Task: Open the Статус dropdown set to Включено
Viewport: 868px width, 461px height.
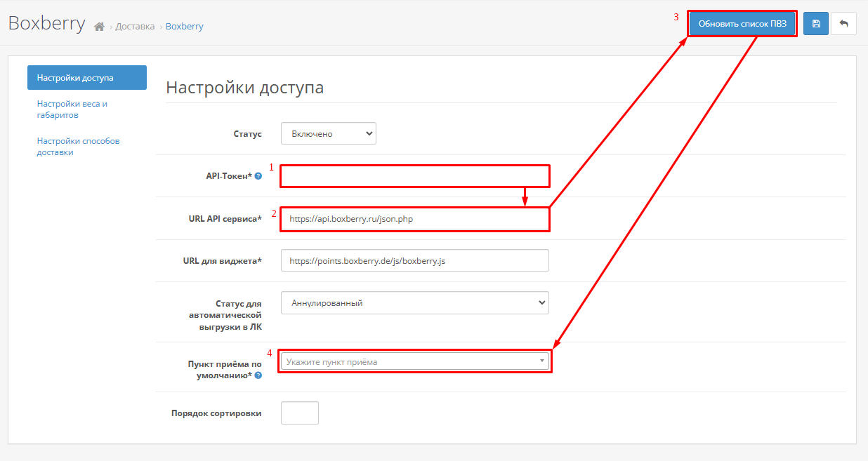Action: click(x=329, y=133)
